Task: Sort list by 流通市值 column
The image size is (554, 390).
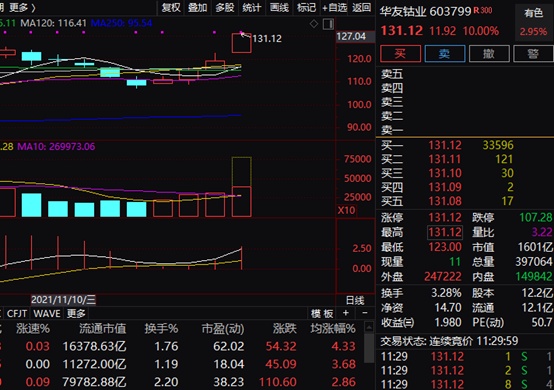Action: coord(102,329)
